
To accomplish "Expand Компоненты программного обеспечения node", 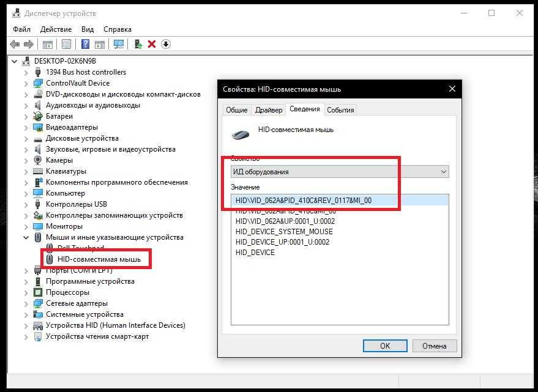I will (x=26, y=182).
